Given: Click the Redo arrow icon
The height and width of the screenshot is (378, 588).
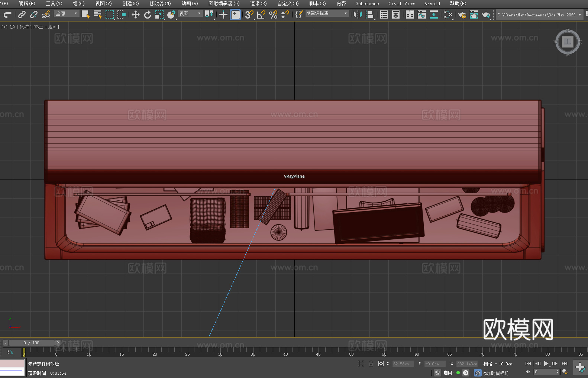Looking at the screenshot, I should [7, 14].
